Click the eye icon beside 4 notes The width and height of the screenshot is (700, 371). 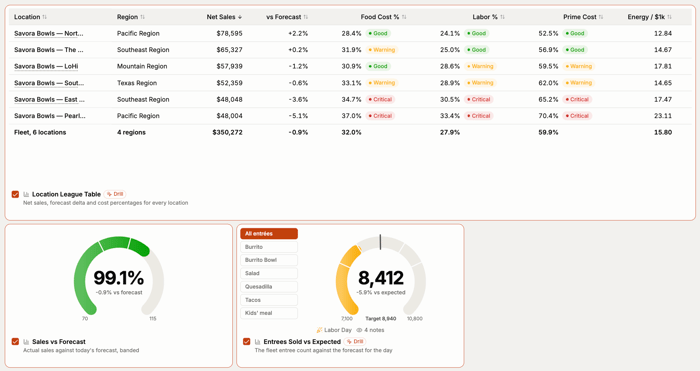359,330
